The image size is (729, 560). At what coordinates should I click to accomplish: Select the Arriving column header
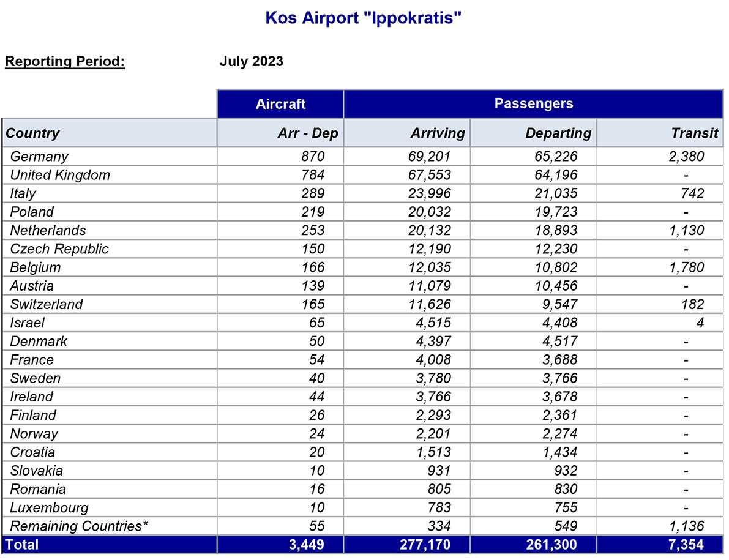[x=438, y=133]
